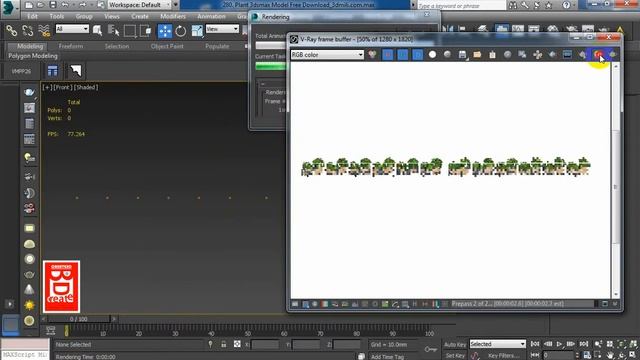Open the RGB color channel dropdown
The image size is (640, 360).
(327, 54)
